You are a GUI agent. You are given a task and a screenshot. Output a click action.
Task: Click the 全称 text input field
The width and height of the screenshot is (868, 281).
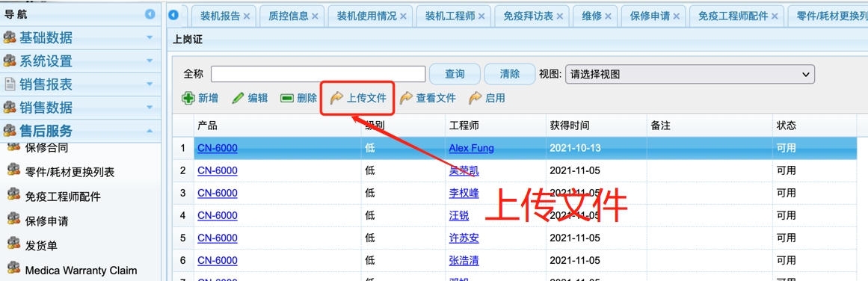click(318, 74)
